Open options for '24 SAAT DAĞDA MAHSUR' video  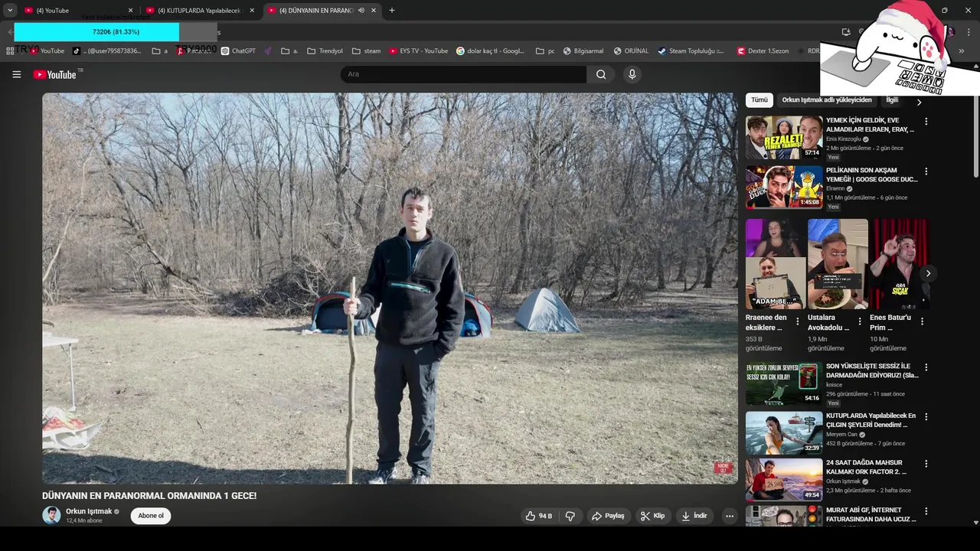coord(926,464)
